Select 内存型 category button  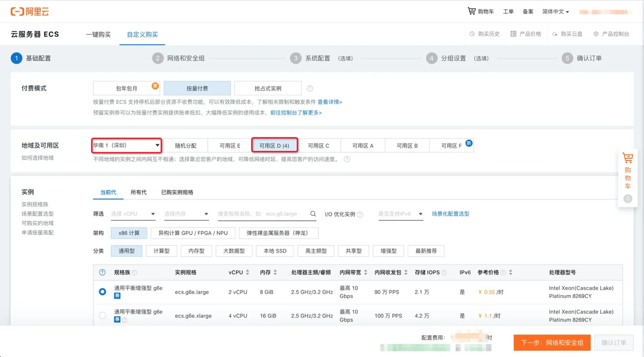pyautogui.click(x=196, y=251)
